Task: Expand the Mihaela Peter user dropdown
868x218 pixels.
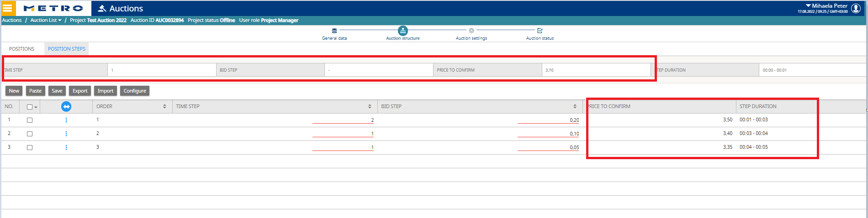Action: pyautogui.click(x=808, y=6)
